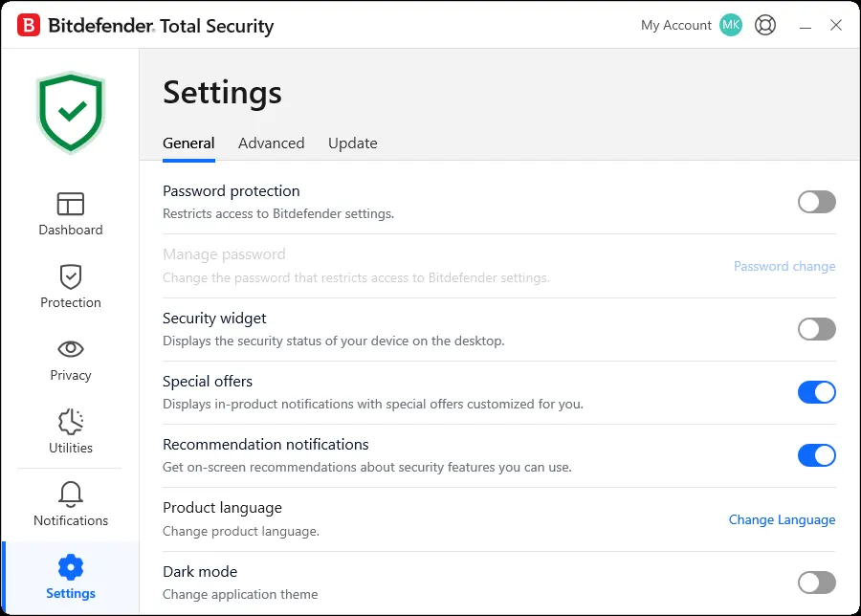The width and height of the screenshot is (861, 616).
Task: Click the Change Language link
Action: point(782,519)
